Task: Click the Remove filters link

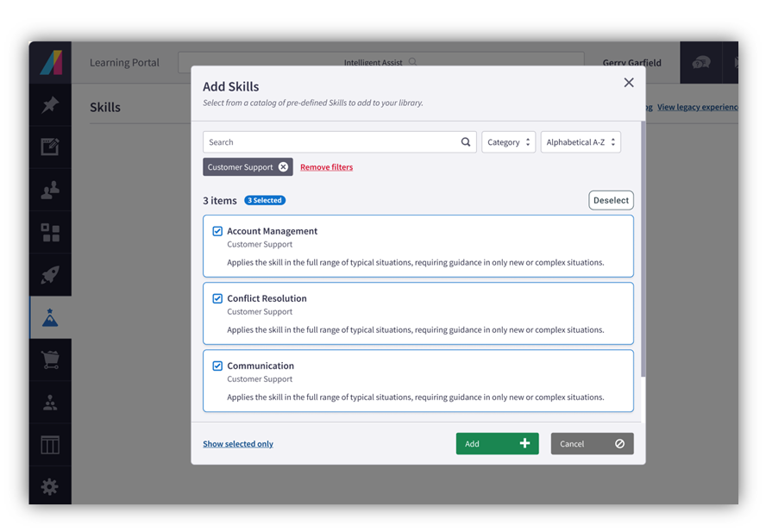Action: 326,166
